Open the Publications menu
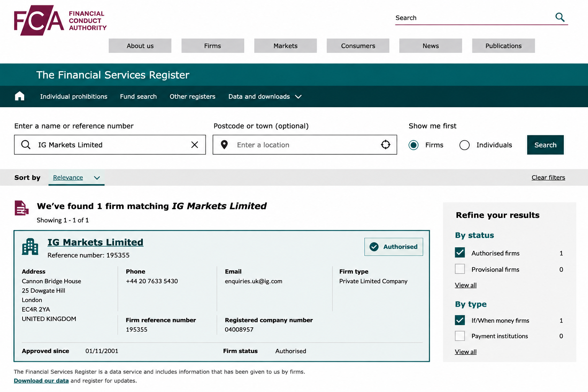Image resolution: width=588 pixels, height=392 pixels. click(503, 46)
